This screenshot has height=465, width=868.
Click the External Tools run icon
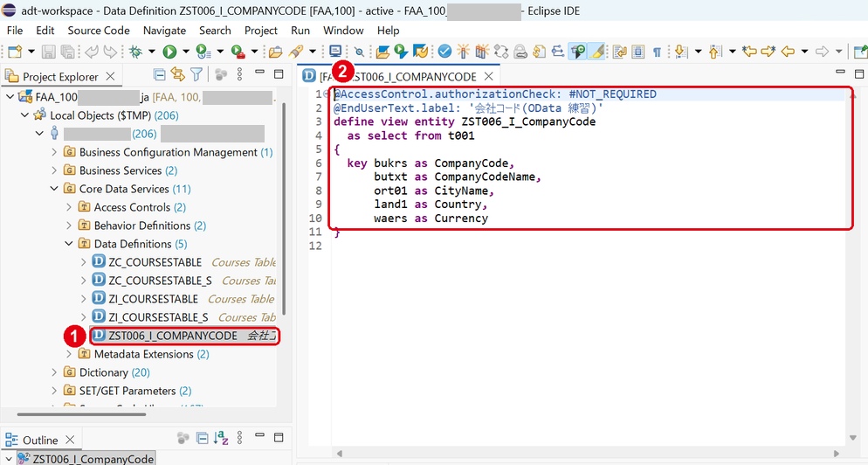238,52
